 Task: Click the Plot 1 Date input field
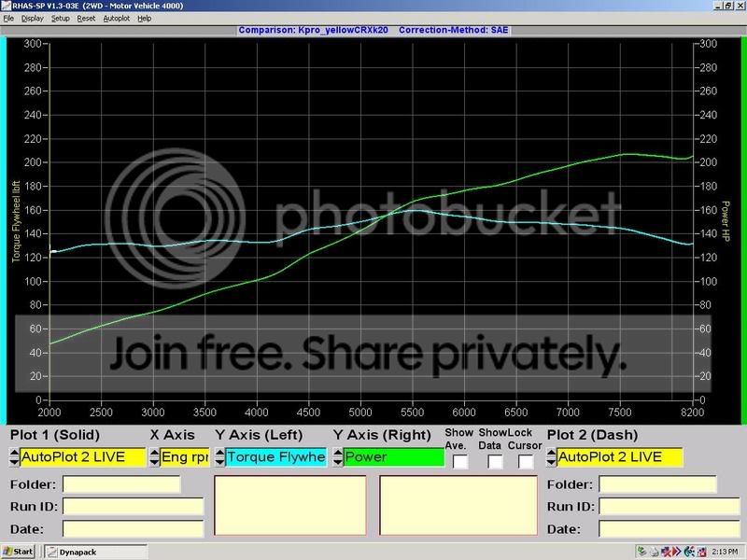pyautogui.click(x=133, y=528)
